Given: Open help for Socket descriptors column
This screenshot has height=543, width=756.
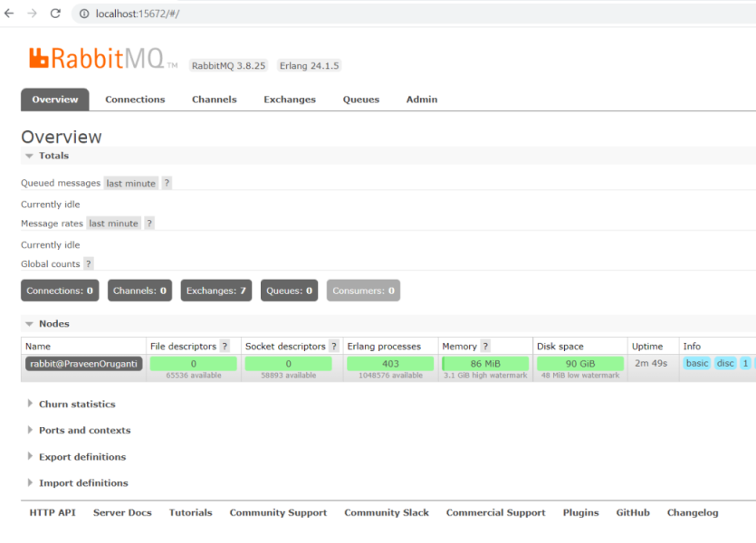Looking at the screenshot, I should click(334, 346).
